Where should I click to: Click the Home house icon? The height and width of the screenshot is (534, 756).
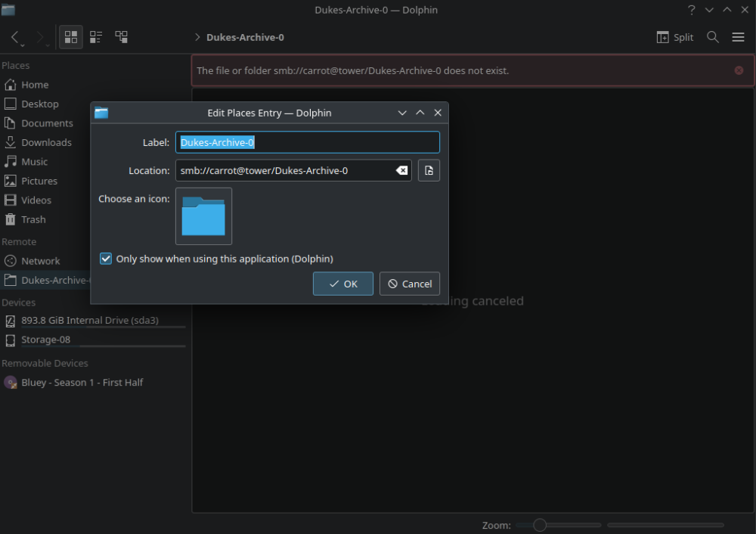pyautogui.click(x=10, y=85)
